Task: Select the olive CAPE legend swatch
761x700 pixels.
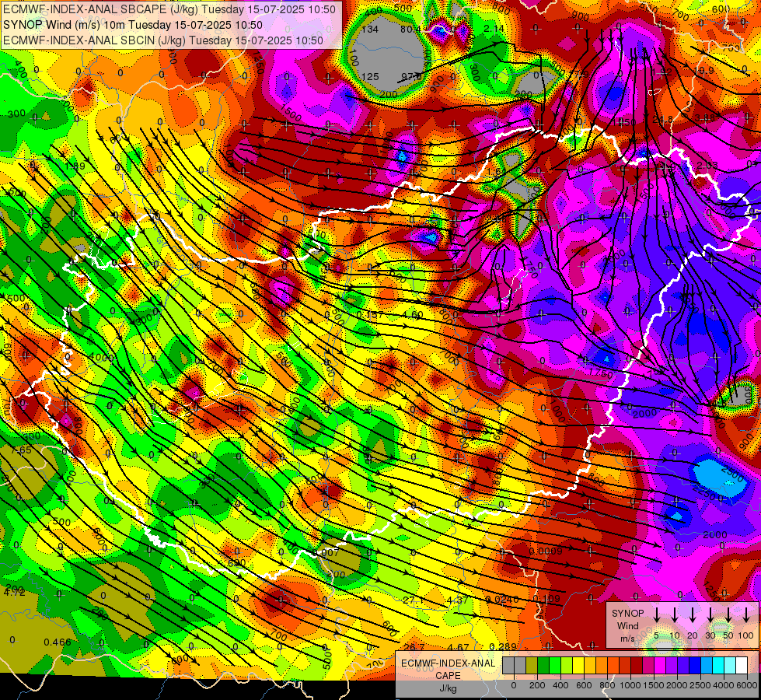Action: (532, 666)
